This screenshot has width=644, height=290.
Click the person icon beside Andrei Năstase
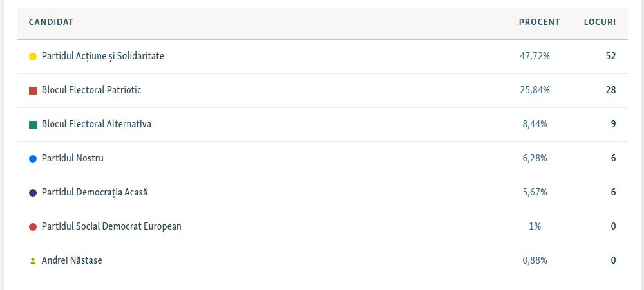(x=33, y=261)
